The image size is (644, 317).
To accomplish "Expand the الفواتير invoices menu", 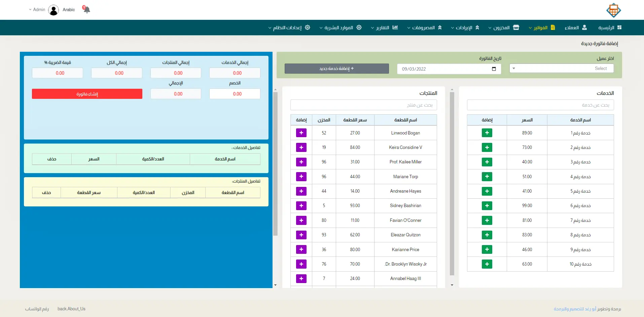I will [542, 28].
